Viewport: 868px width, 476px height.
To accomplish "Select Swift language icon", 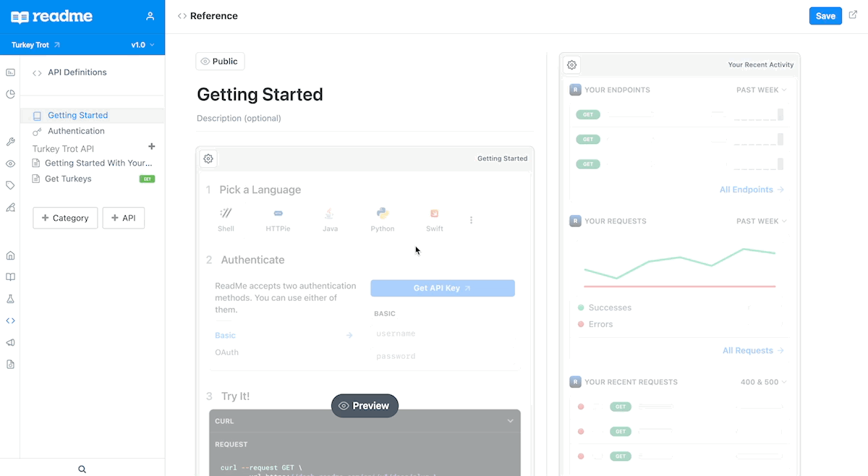I will tap(434, 219).
